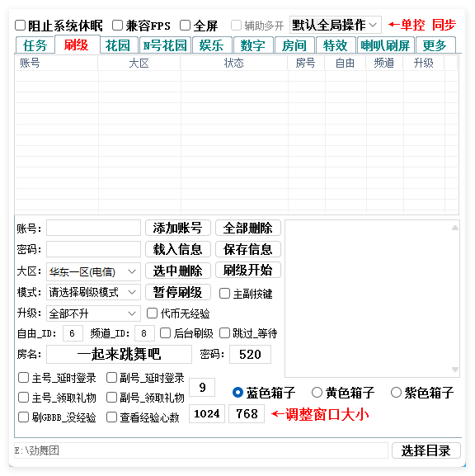
Task: Check the 主号_领取礼物 checkbox
Action: coord(24,397)
